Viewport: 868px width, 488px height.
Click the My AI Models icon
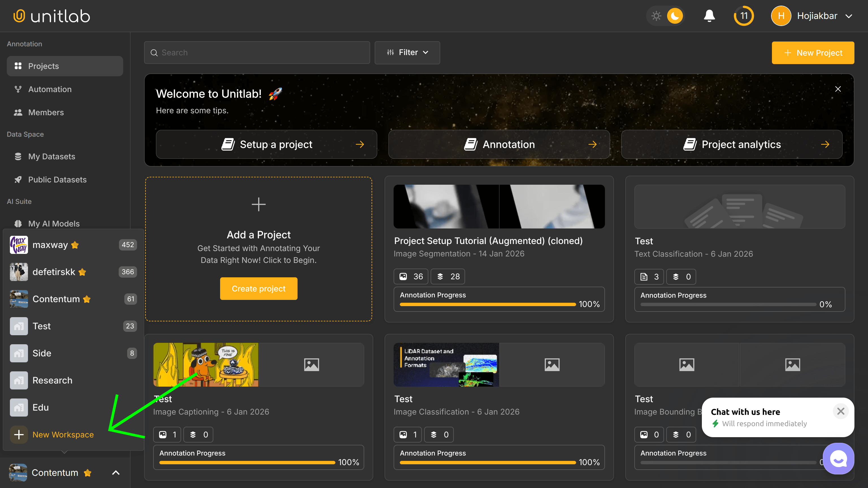19,223
